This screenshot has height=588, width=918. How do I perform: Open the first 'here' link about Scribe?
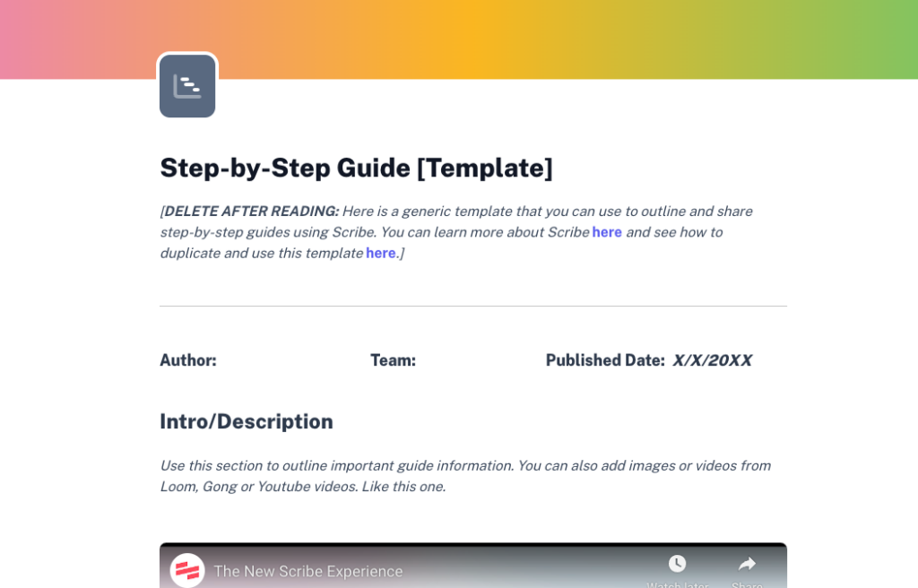pyautogui.click(x=607, y=232)
